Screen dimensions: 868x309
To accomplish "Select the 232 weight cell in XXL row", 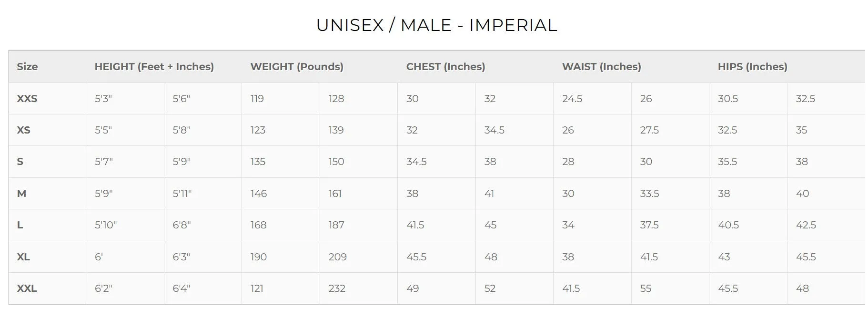I will point(337,288).
